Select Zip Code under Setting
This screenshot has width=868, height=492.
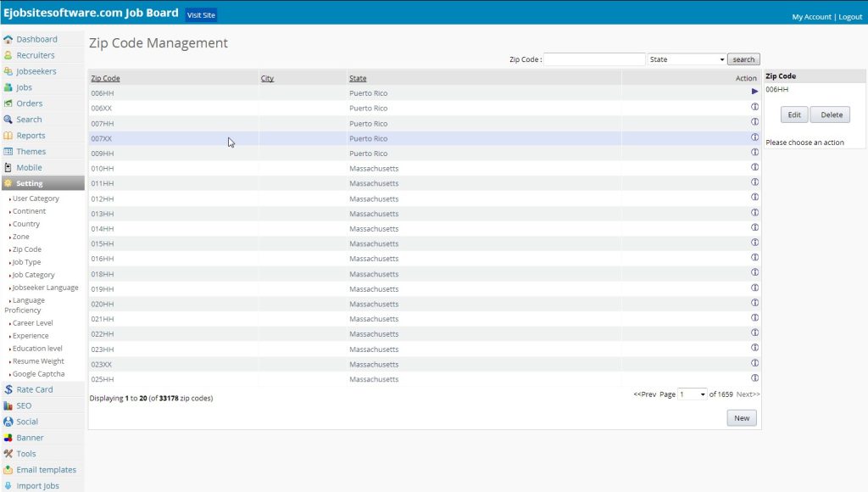point(26,249)
